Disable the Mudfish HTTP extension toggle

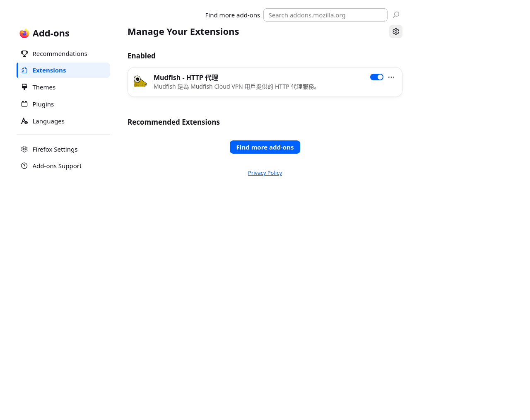coord(377,77)
